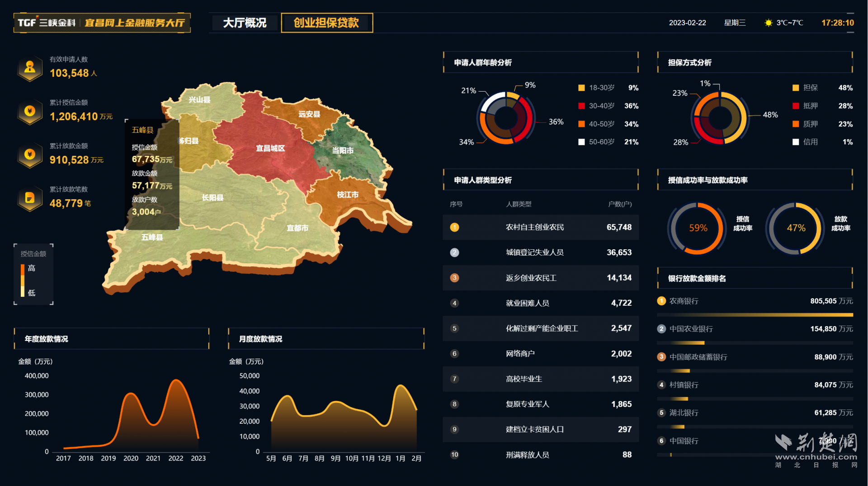
Task: Switch to the 大厅概况 tab
Action: coord(245,23)
